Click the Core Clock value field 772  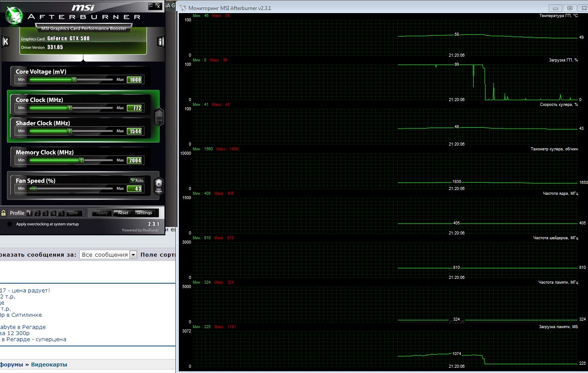click(x=134, y=108)
